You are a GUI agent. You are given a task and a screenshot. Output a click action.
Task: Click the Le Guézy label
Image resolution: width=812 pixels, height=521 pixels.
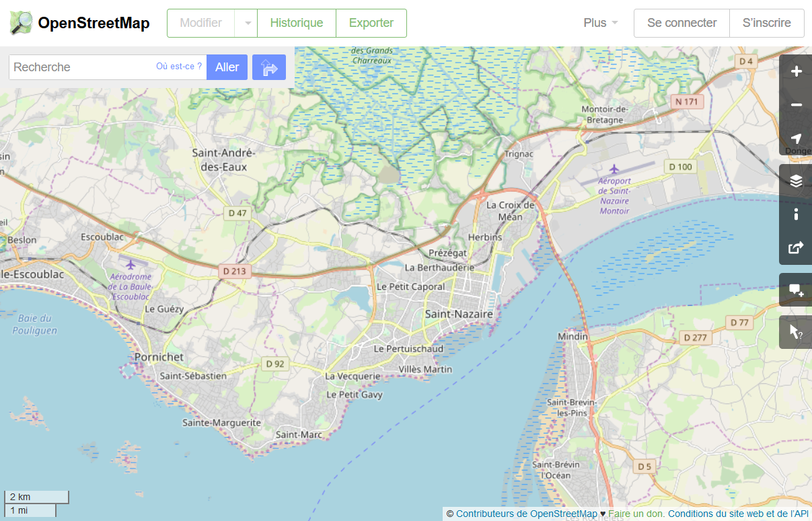click(164, 309)
